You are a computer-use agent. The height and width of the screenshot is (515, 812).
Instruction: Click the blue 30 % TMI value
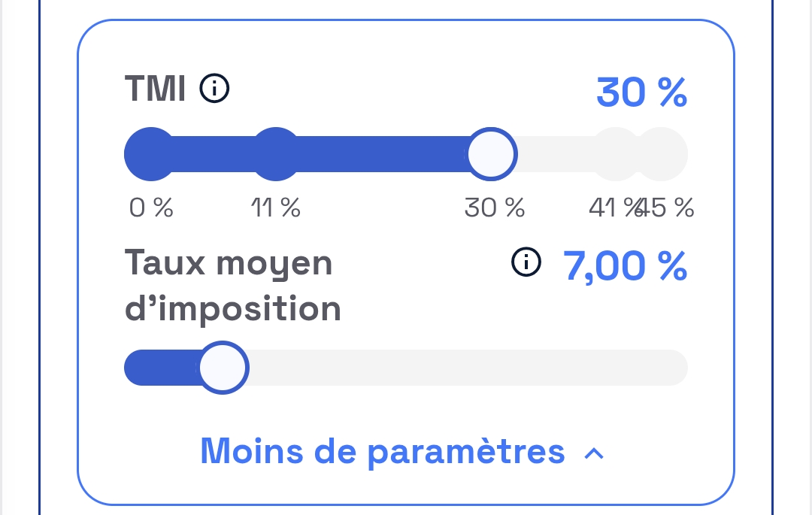[x=641, y=92]
